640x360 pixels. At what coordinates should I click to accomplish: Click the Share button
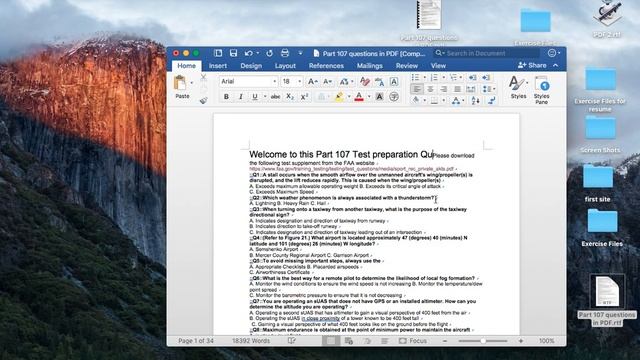tap(532, 65)
